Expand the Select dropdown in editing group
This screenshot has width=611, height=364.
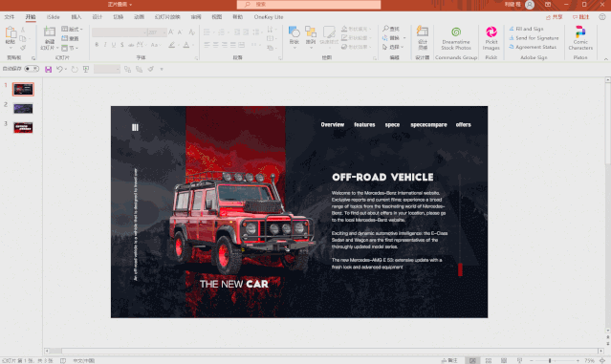393,47
